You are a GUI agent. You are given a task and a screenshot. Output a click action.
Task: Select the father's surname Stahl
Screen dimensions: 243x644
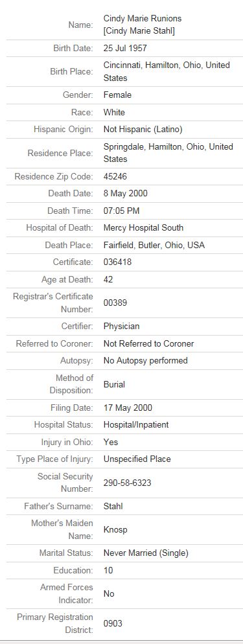[x=113, y=507]
